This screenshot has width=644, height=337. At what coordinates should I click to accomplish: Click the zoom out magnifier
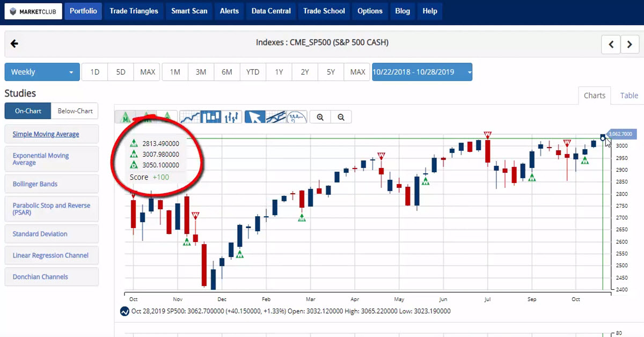341,117
